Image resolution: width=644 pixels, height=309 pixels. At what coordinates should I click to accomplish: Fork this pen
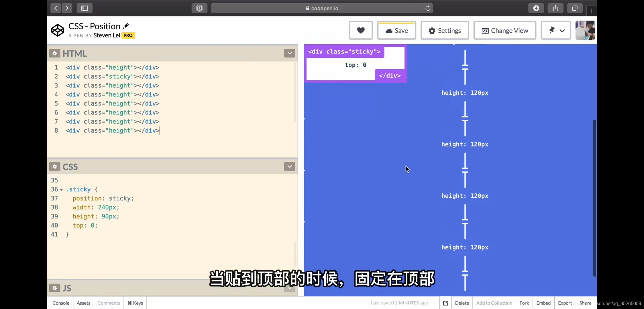[524, 303]
